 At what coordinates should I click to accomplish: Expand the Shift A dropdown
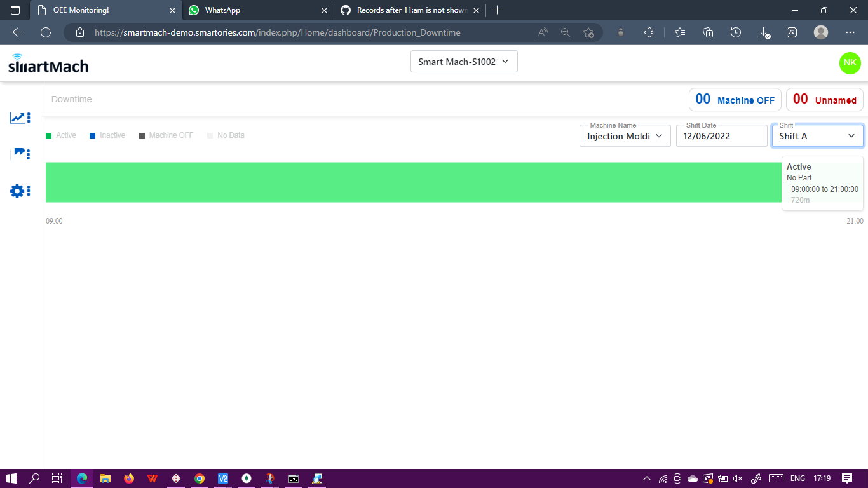(x=817, y=135)
